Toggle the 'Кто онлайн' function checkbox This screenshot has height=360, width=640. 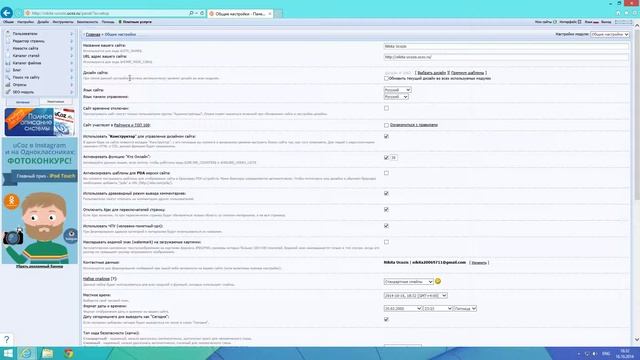pyautogui.click(x=386, y=157)
